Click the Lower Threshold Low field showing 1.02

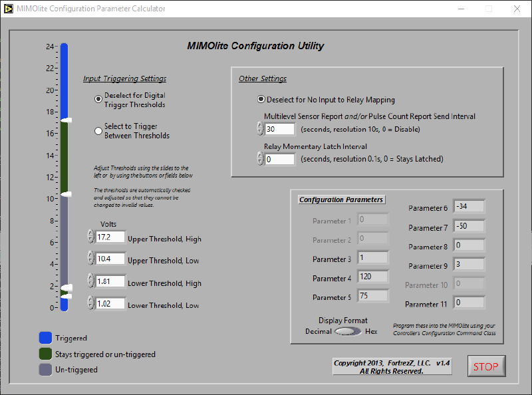[110, 303]
